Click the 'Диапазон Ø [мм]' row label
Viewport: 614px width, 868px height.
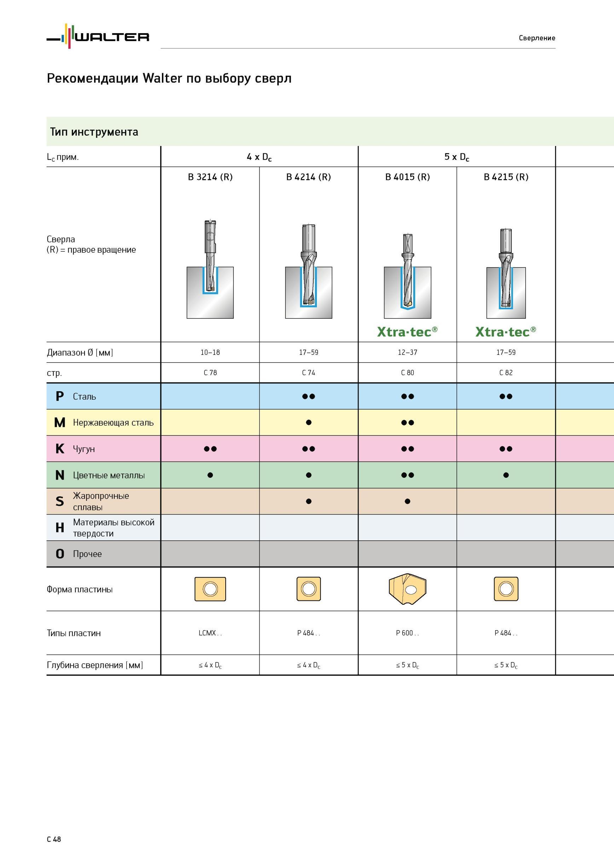(80, 352)
